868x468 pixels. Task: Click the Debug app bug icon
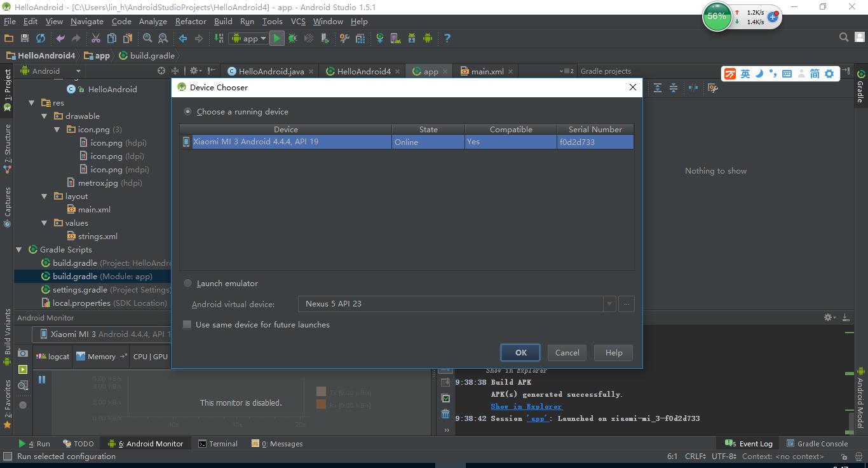coord(293,38)
